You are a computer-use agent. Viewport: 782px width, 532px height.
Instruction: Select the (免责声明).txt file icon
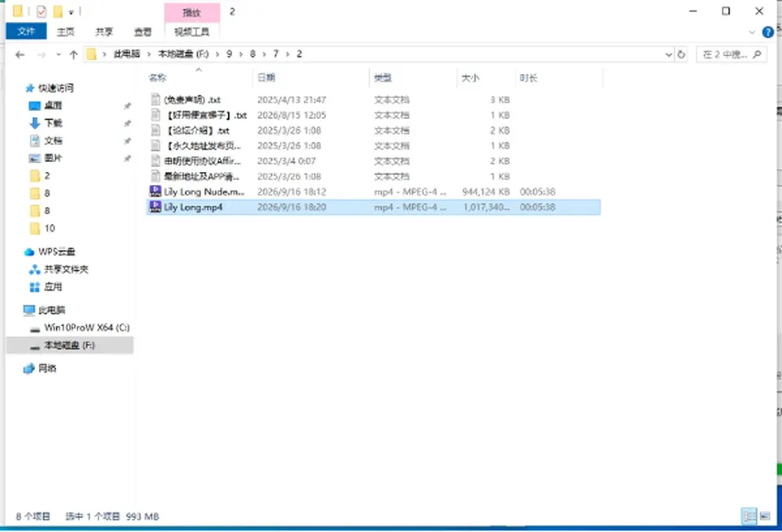pyautogui.click(x=155, y=99)
